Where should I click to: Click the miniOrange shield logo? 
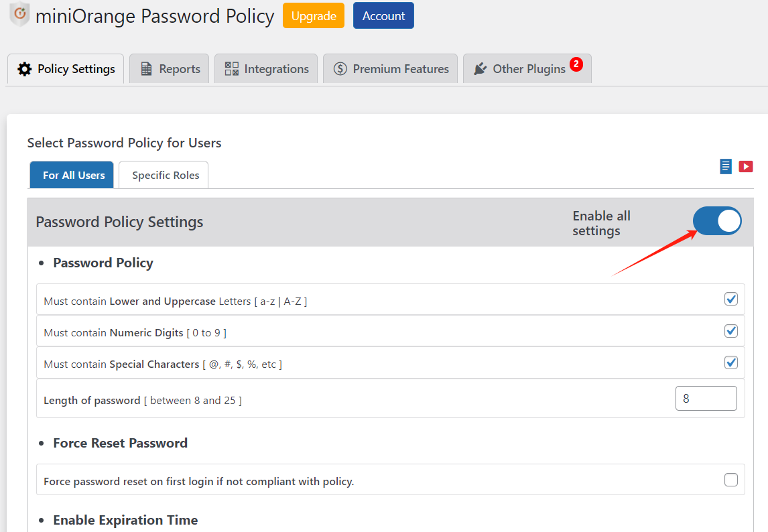[18, 15]
